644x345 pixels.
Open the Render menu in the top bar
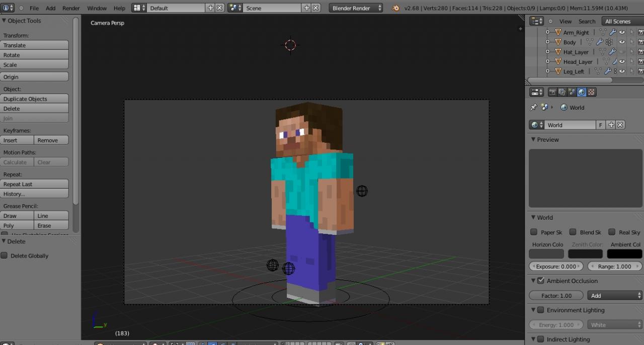pyautogui.click(x=70, y=8)
